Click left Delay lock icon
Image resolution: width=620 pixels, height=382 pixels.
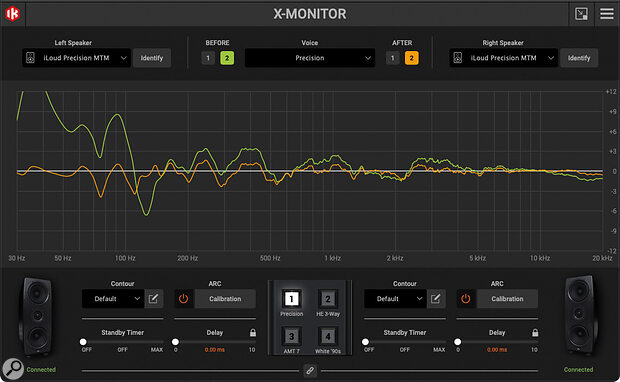(253, 333)
